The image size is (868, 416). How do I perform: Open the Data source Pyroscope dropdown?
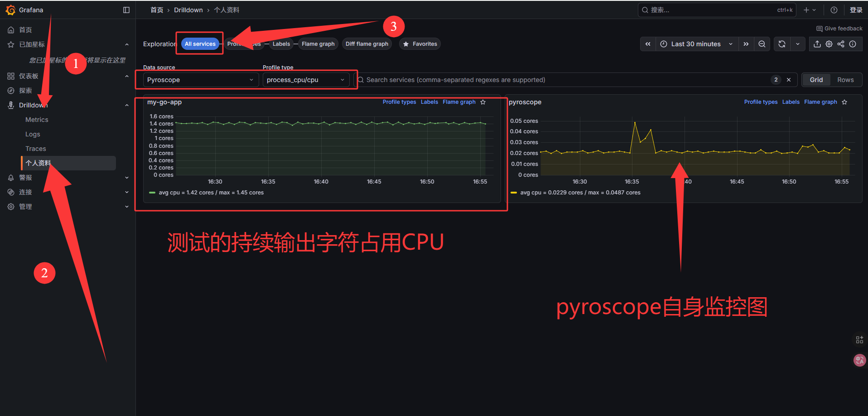200,80
